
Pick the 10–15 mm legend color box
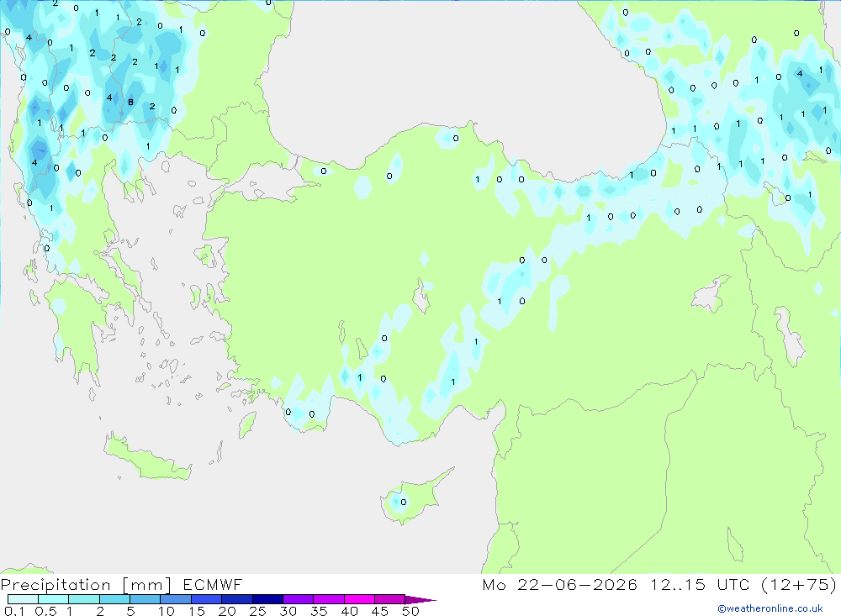click(176, 599)
